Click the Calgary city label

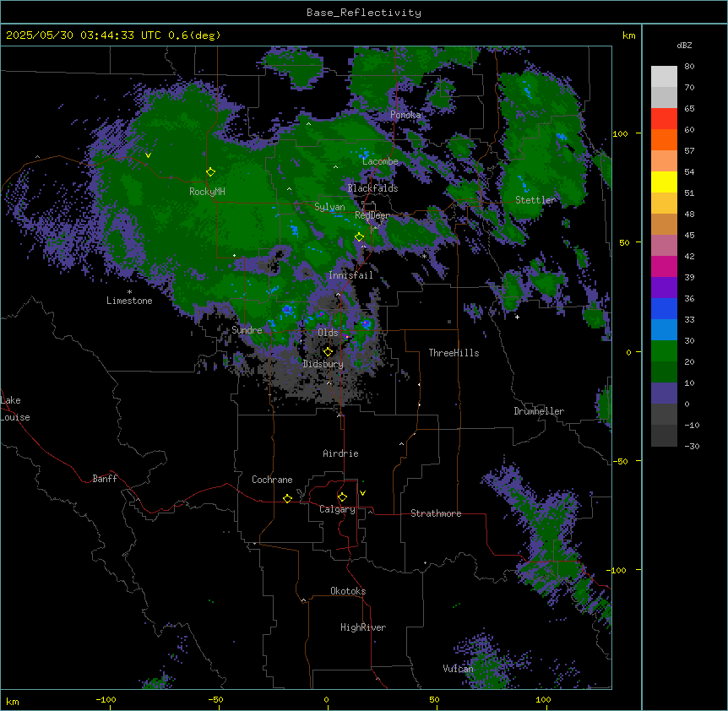(x=337, y=509)
